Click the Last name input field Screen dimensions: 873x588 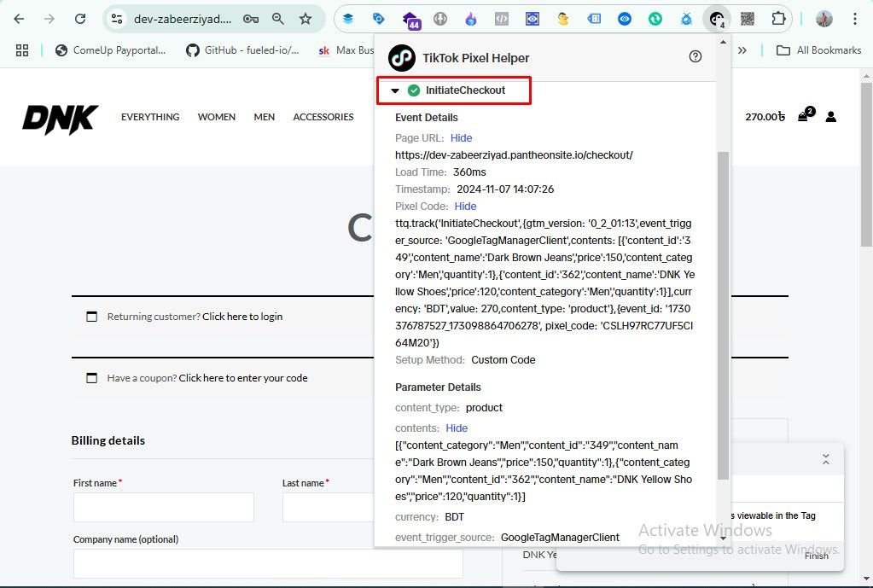(329, 507)
